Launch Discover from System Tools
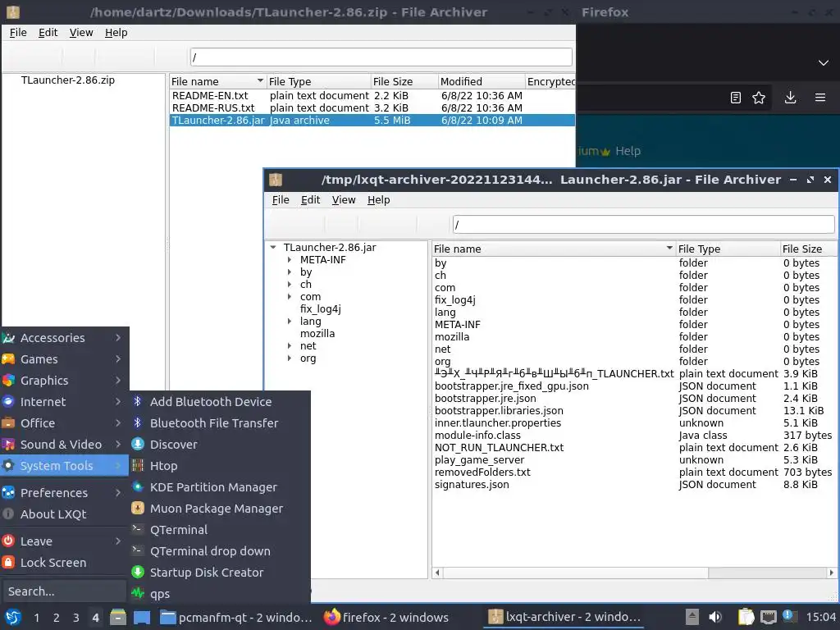This screenshot has width=840, height=630. pos(220,444)
